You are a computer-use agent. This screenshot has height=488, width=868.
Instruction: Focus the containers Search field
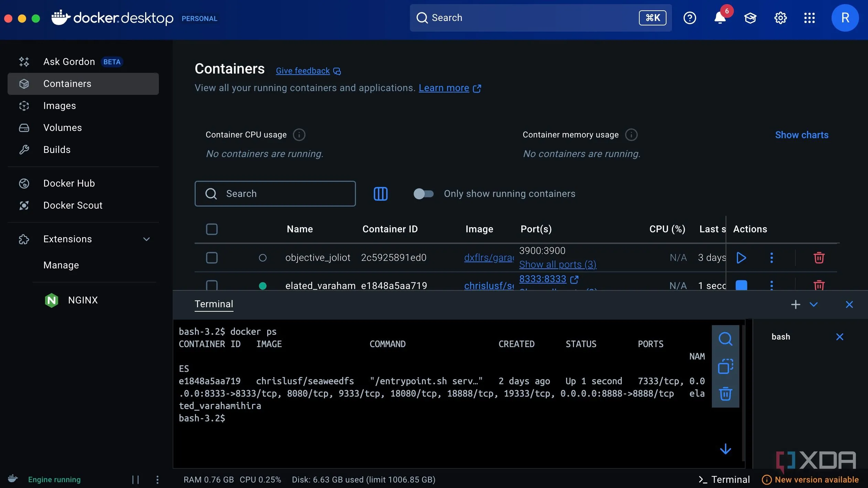pyautogui.click(x=275, y=194)
